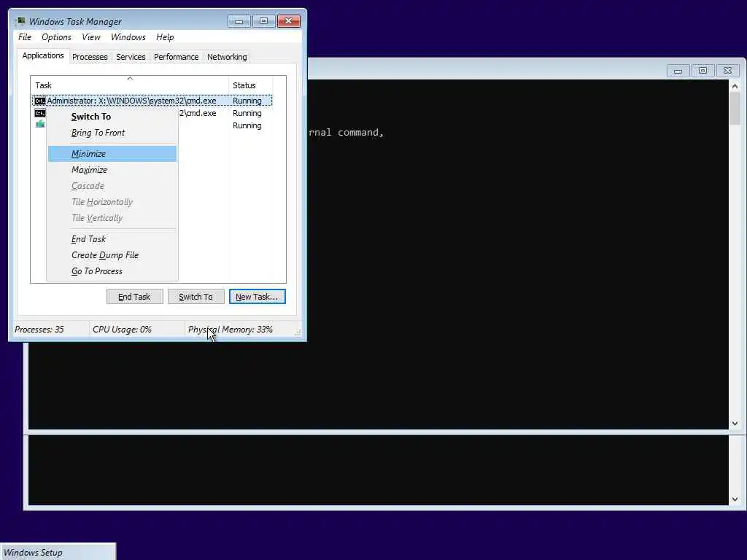Click the green setup task icon
This screenshot has width=747, height=560.
click(40, 124)
